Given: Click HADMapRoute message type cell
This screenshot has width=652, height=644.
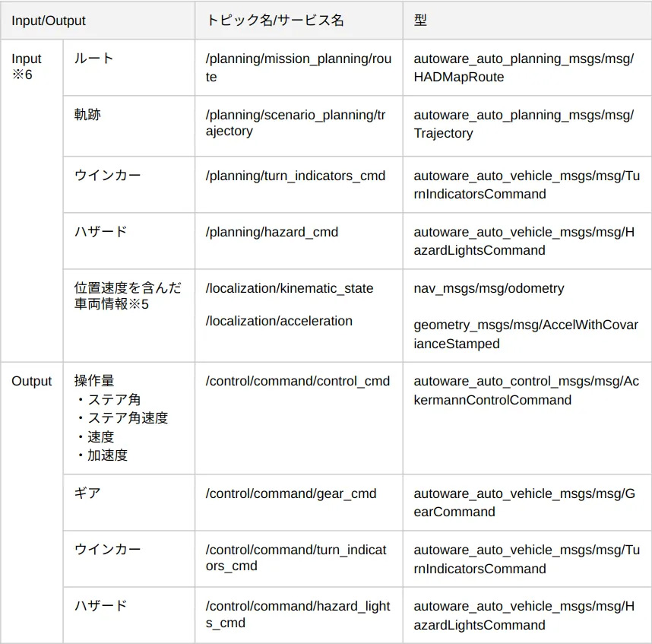Looking at the screenshot, I should [x=527, y=68].
